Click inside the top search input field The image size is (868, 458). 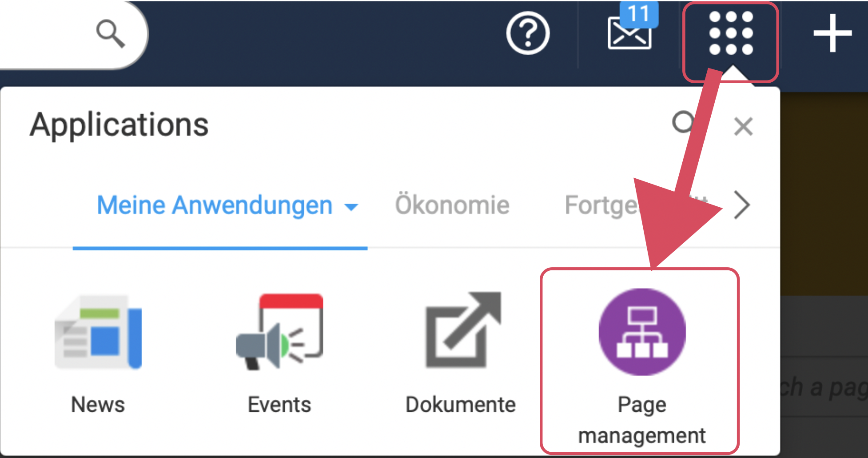click(44, 34)
